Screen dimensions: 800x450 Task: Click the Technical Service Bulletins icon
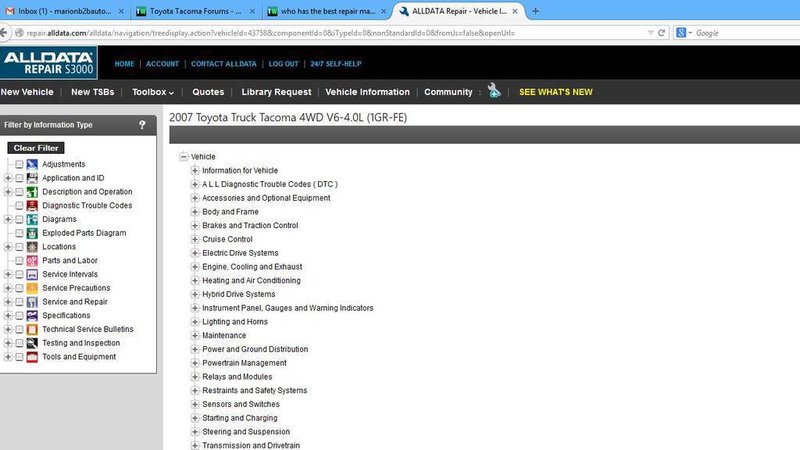32,330
